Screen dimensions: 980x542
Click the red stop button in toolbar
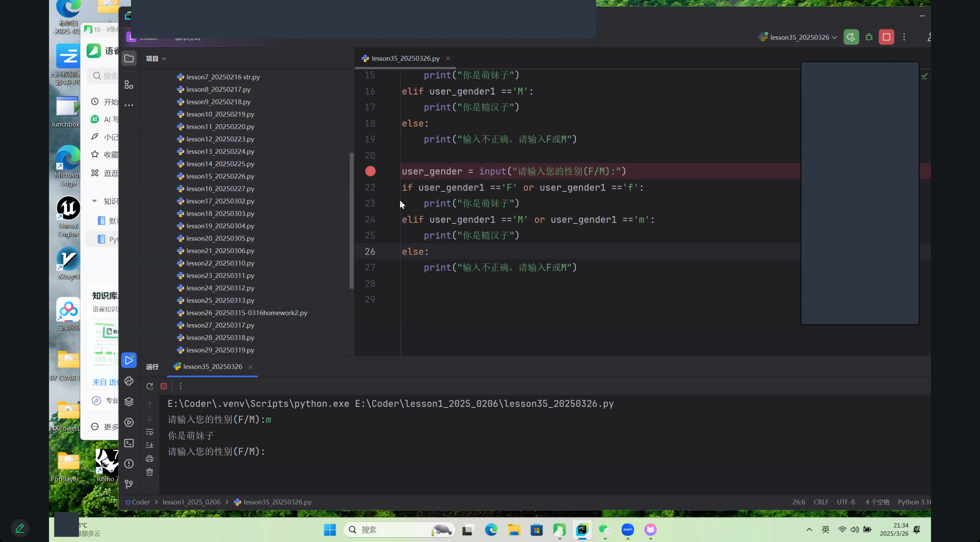[886, 37]
